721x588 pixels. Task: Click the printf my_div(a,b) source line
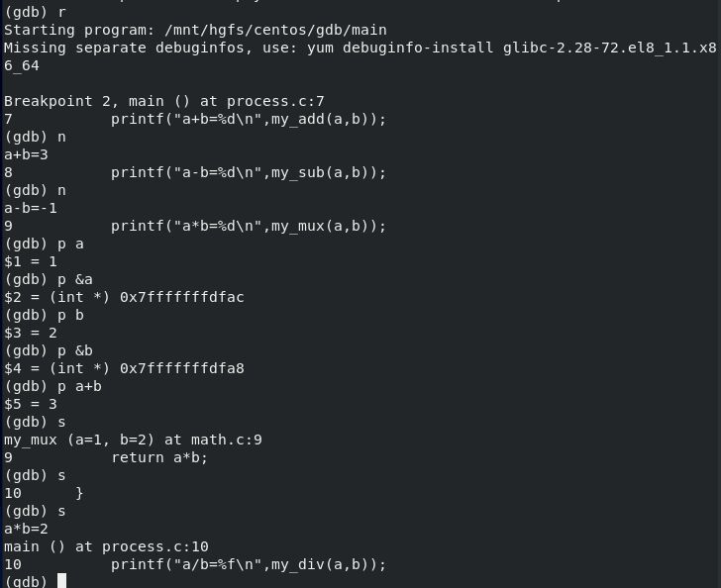point(195,564)
